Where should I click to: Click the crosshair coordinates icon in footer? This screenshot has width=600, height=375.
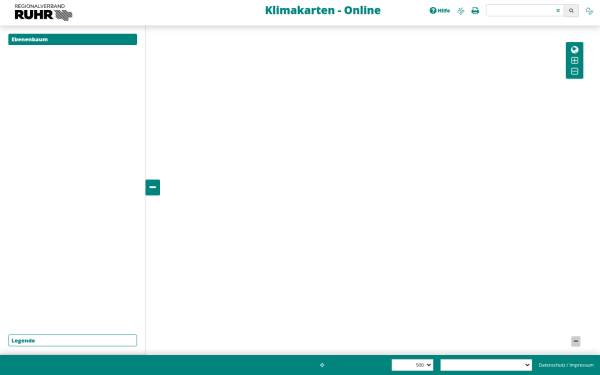(x=322, y=365)
